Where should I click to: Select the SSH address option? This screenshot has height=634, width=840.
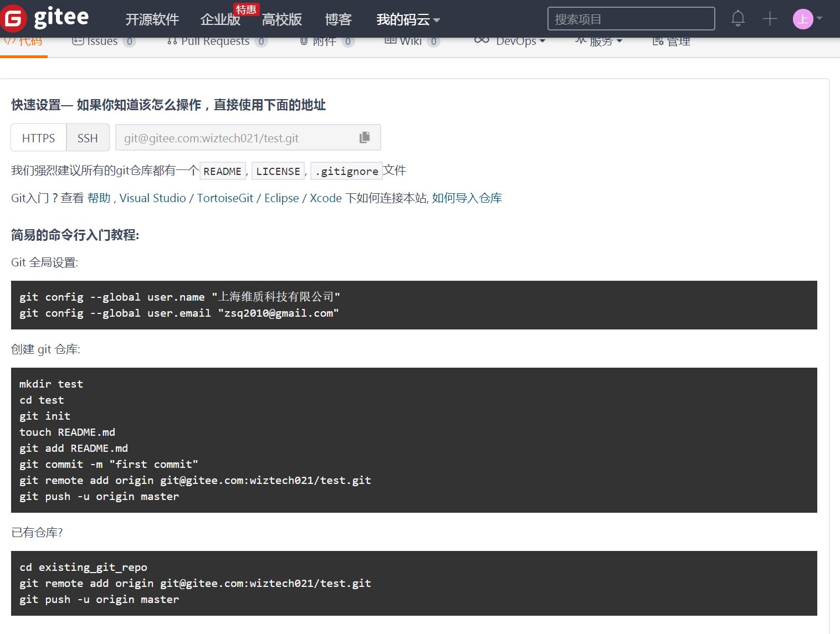(x=88, y=137)
